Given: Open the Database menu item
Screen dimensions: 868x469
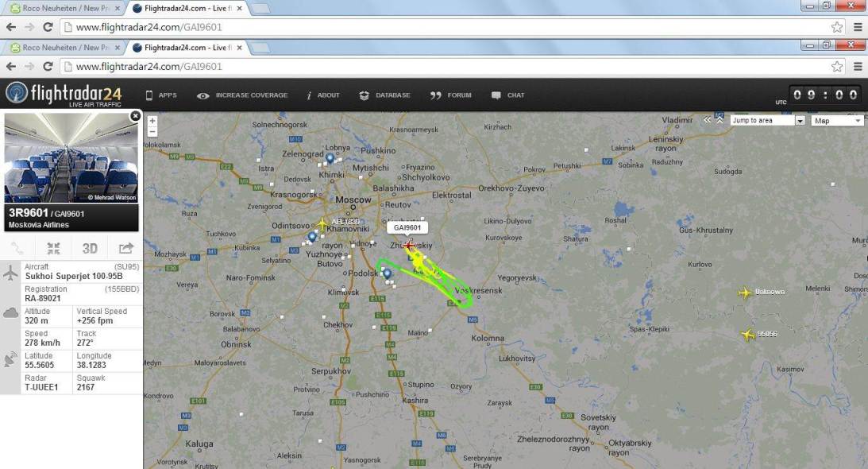Looking at the screenshot, I should tap(384, 95).
